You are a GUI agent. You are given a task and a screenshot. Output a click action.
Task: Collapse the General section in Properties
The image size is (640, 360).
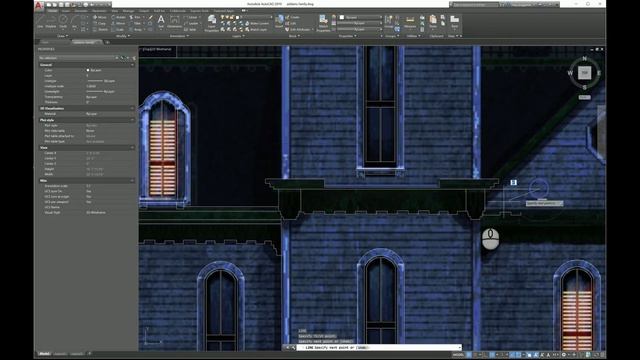pos(132,65)
